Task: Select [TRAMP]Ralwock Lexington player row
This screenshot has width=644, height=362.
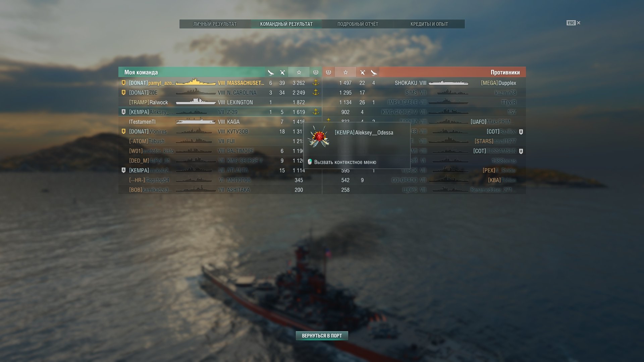Action: (220, 102)
